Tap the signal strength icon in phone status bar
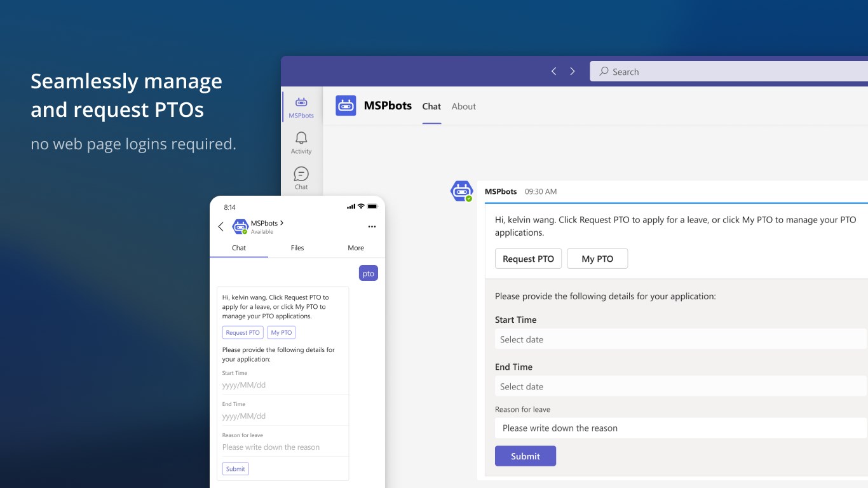Viewport: 868px width, 488px height. (351, 207)
